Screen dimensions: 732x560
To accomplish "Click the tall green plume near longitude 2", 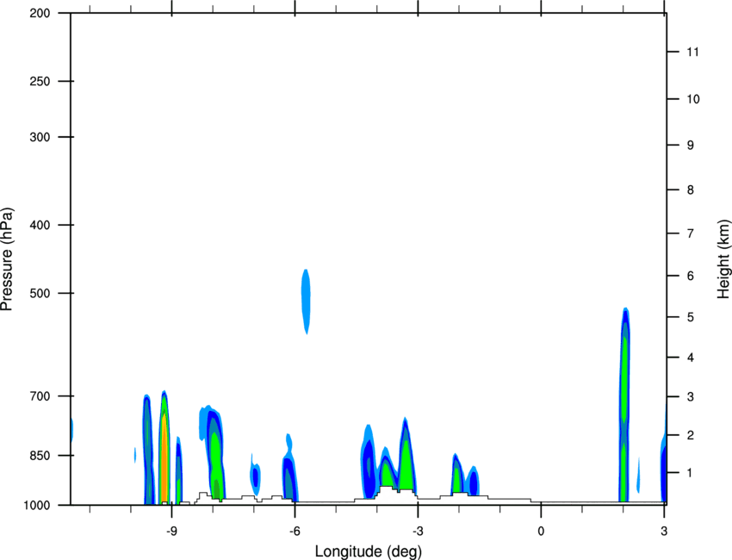I will click(624, 407).
